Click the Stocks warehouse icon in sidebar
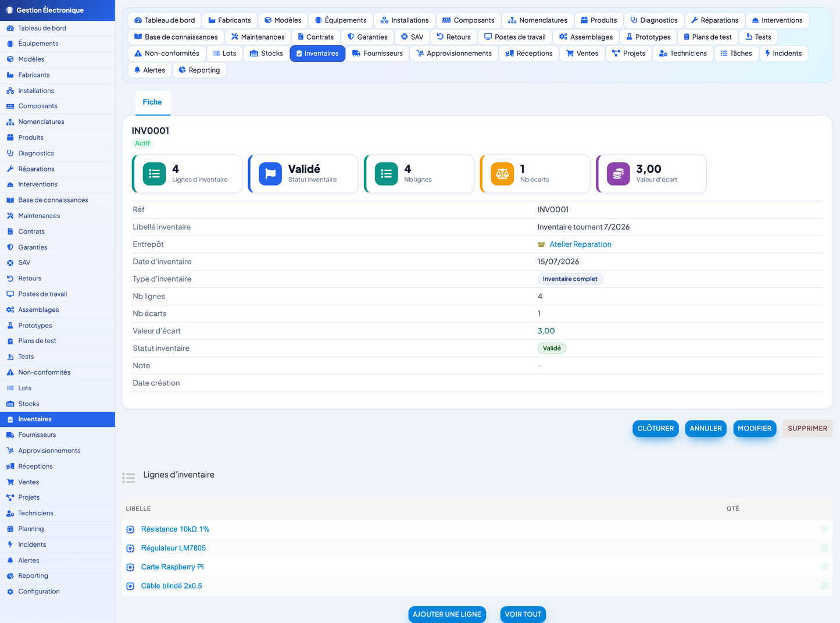Image resolution: width=840 pixels, height=623 pixels. tap(10, 404)
